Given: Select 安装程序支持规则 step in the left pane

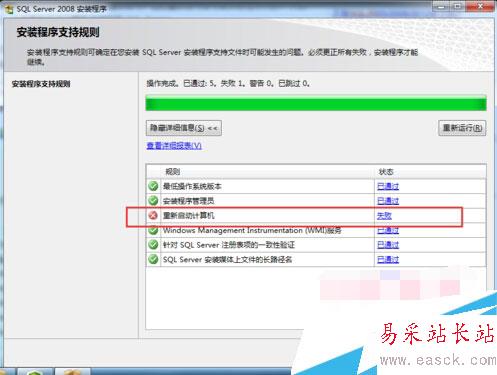Looking at the screenshot, I should [41, 84].
